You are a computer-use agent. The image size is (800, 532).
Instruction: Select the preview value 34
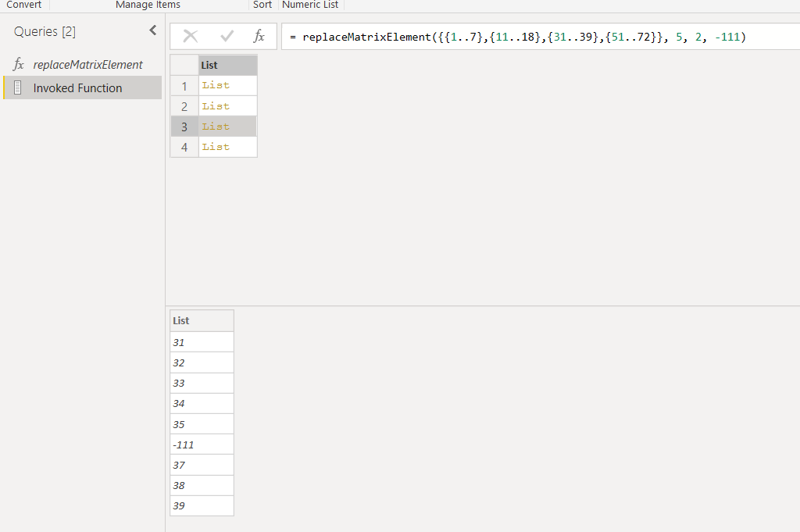coord(202,403)
